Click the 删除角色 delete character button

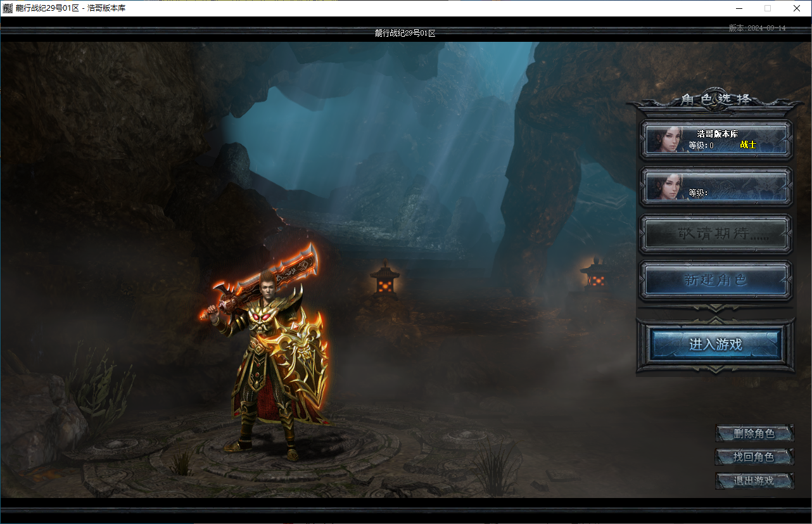click(x=754, y=433)
